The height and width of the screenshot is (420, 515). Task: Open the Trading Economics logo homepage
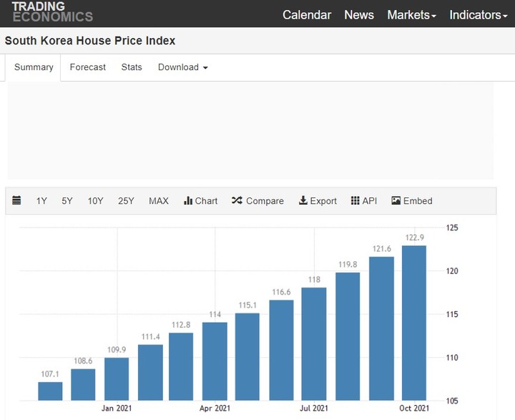pos(52,12)
